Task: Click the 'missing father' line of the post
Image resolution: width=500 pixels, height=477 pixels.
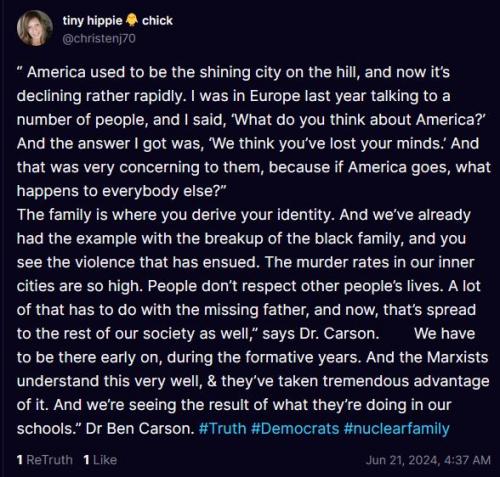Action: pyautogui.click(x=246, y=310)
